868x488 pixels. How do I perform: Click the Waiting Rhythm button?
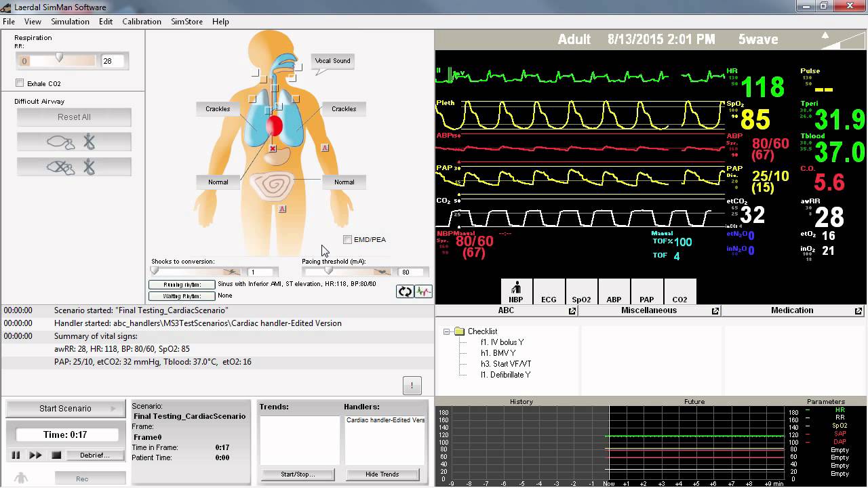[182, 296]
